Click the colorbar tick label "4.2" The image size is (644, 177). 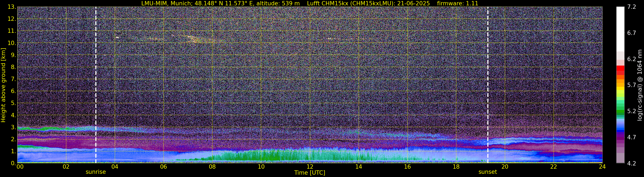[x=632, y=163]
